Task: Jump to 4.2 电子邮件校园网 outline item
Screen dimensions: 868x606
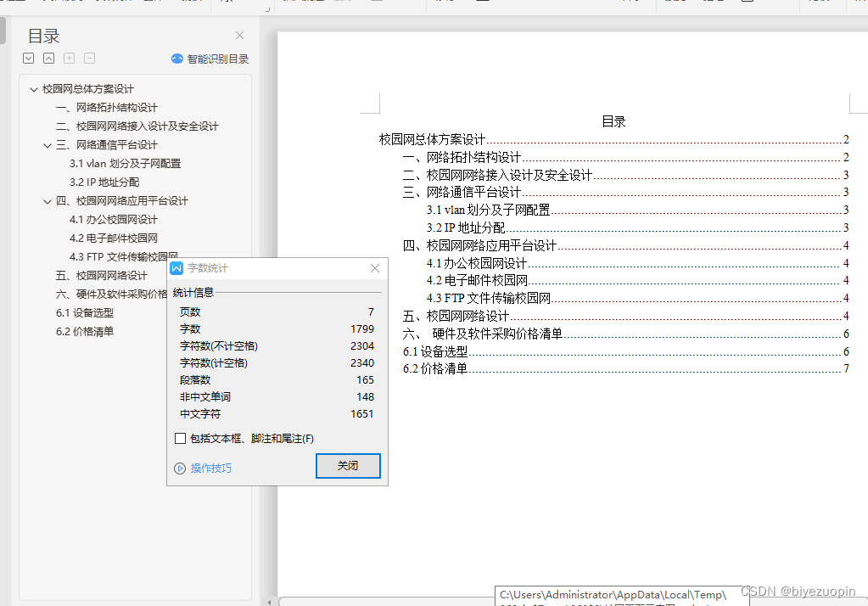Action: pos(114,238)
